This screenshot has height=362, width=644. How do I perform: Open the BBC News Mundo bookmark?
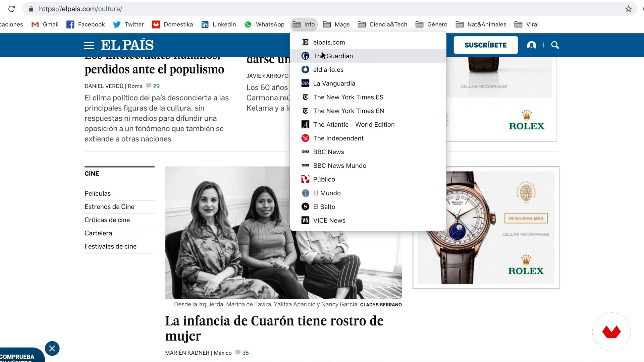[x=368, y=166]
